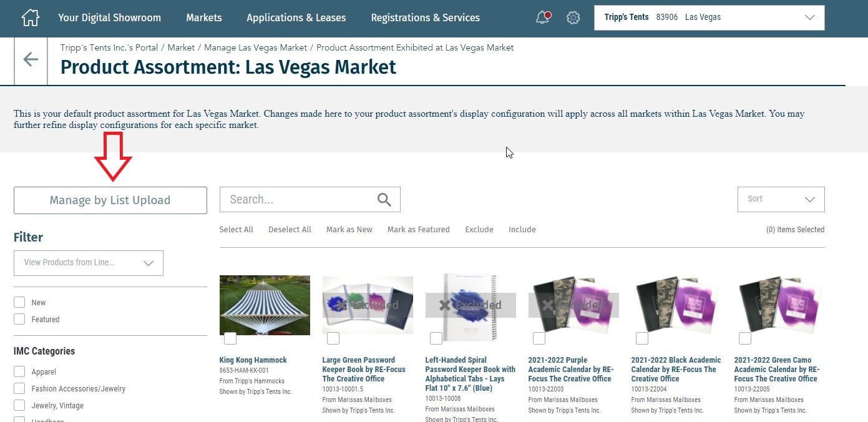The height and width of the screenshot is (422, 868).
Task: Click the IMC Categories heading
Action: click(x=44, y=351)
